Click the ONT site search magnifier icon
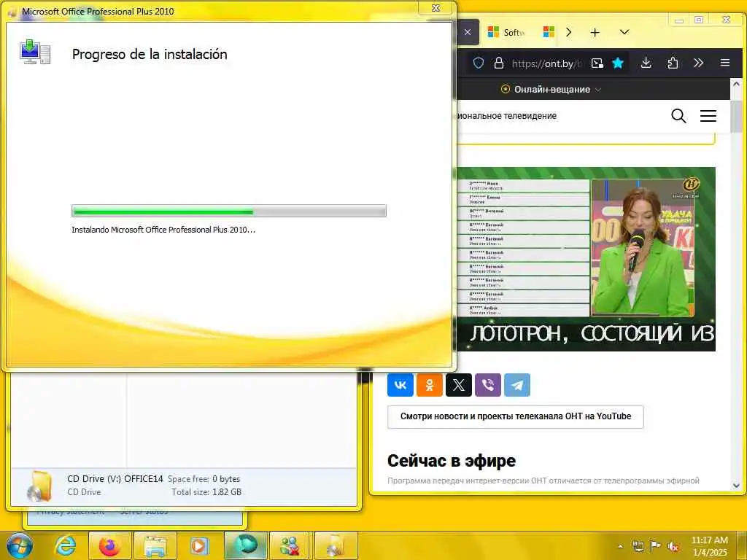The image size is (747, 560). (678, 116)
